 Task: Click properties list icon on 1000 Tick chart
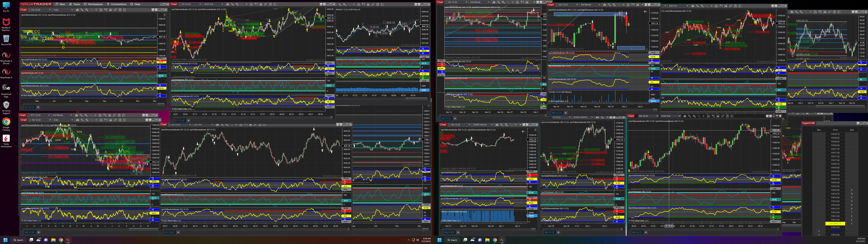pos(275,4)
